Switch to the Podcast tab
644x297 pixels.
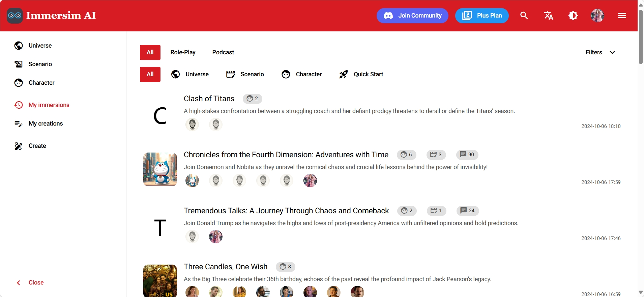point(223,52)
